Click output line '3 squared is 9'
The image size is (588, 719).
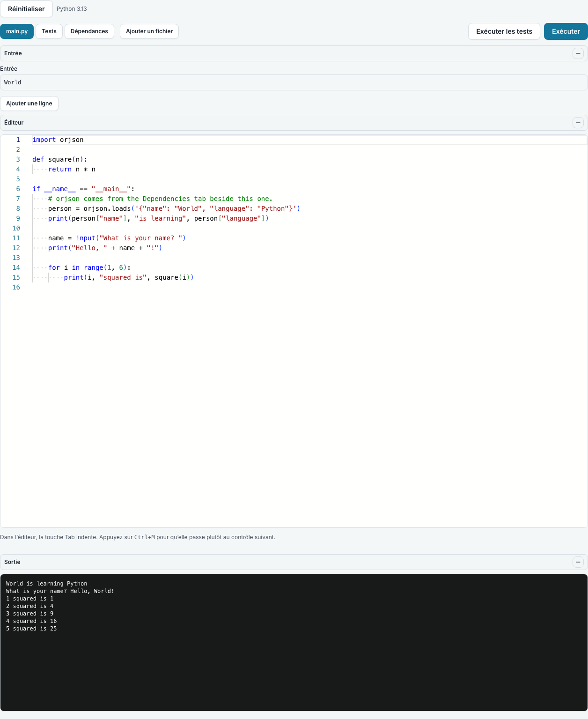click(x=29, y=614)
